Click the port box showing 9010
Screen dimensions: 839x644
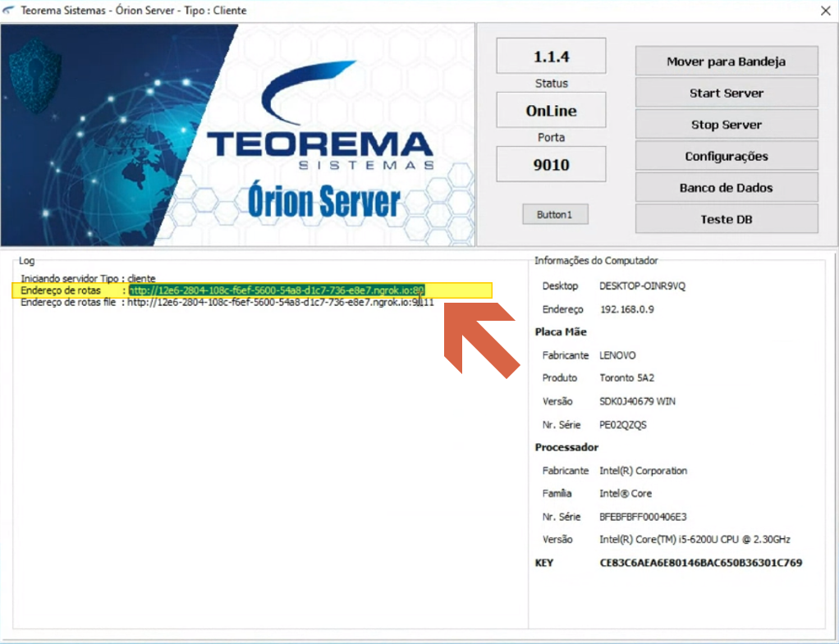click(x=551, y=164)
